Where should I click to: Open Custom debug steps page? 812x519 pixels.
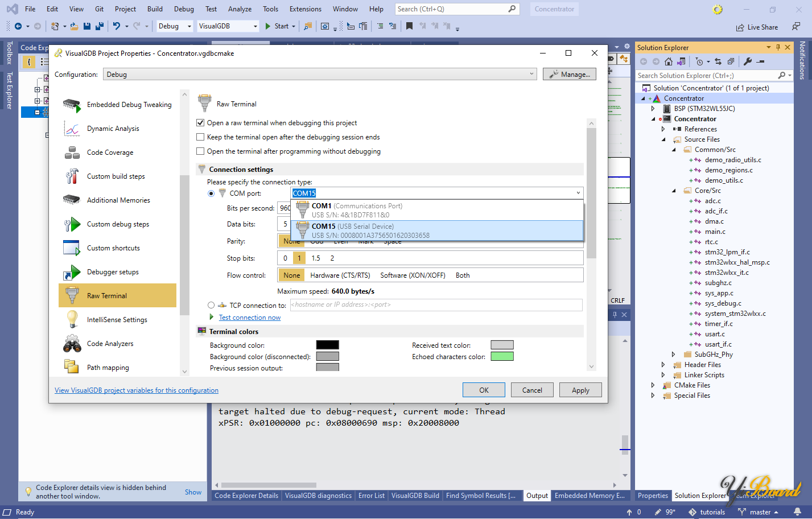coord(117,224)
